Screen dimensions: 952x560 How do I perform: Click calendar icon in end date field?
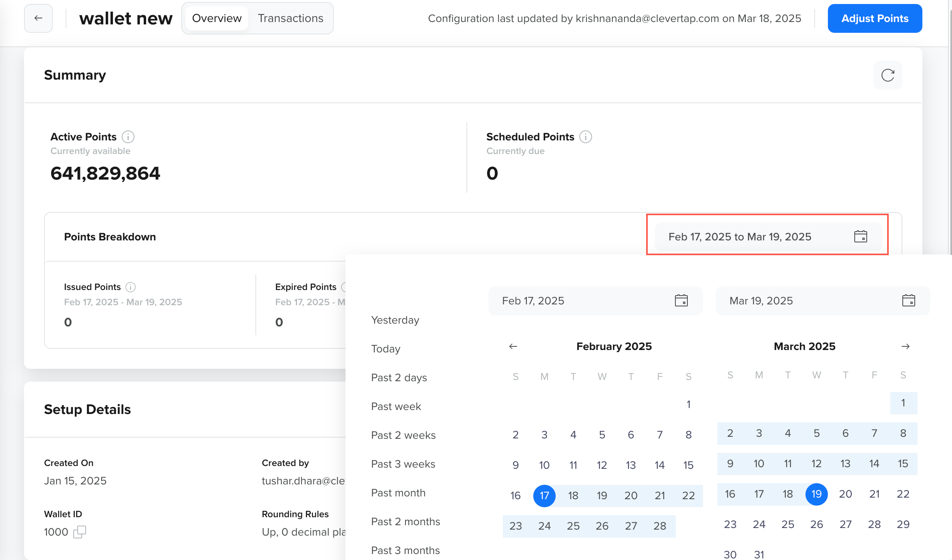pos(908,301)
